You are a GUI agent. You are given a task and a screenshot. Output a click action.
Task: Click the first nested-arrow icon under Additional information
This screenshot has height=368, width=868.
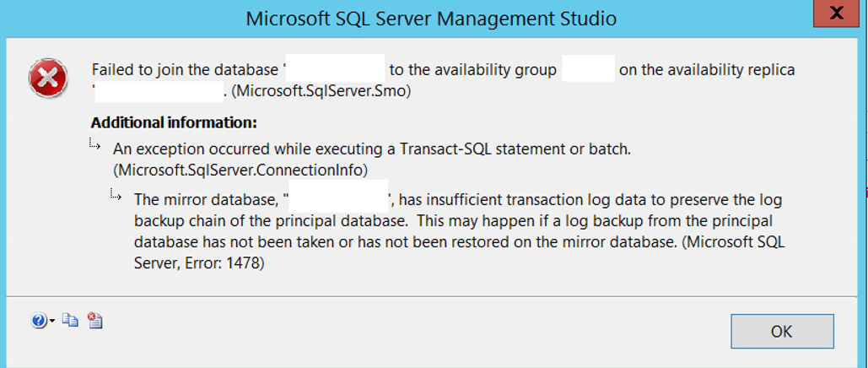94,144
